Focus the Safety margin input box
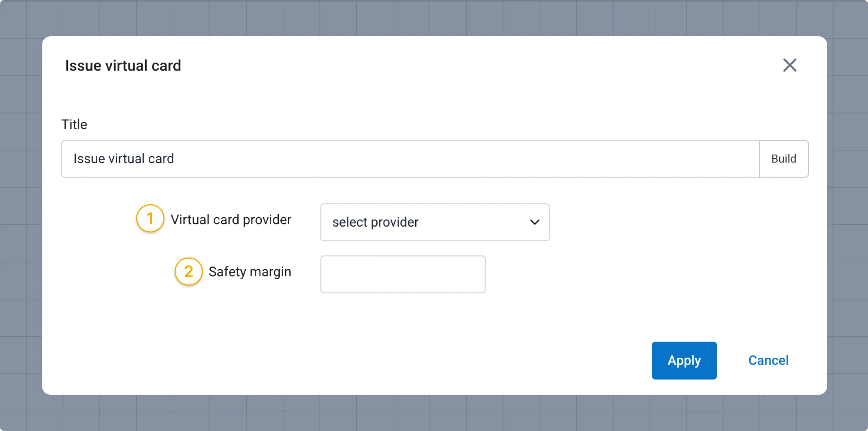 (403, 274)
